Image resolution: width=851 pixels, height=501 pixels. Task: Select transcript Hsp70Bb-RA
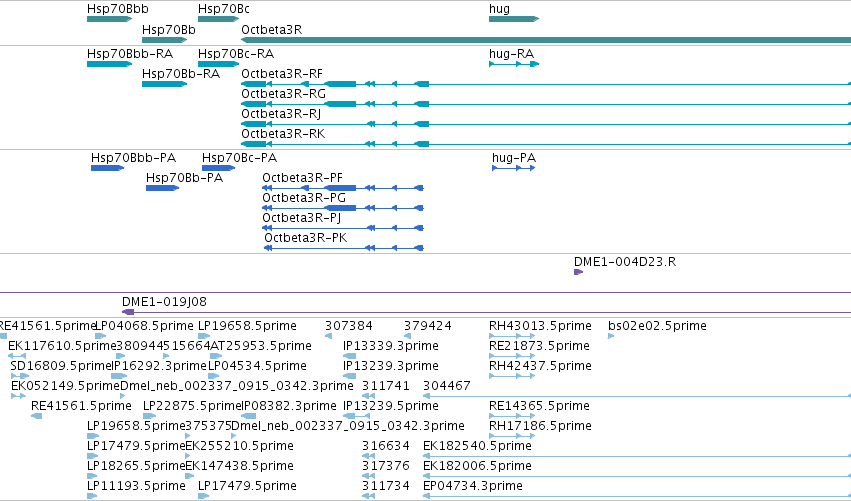point(181,74)
